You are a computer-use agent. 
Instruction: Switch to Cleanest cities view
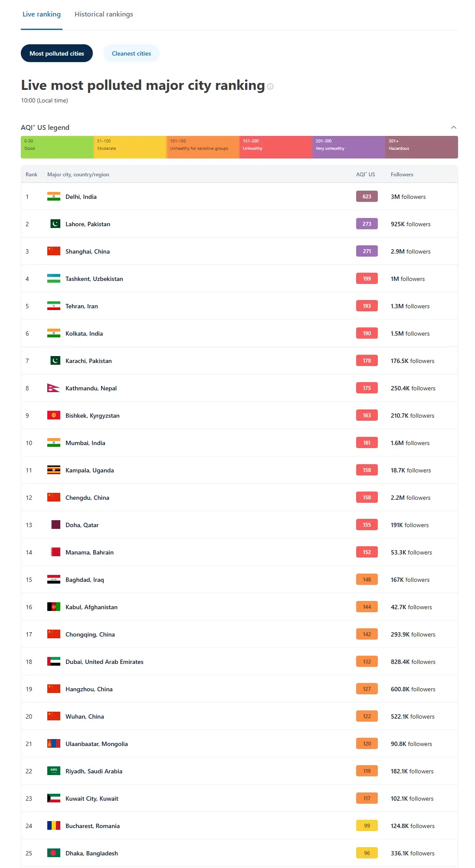131,53
